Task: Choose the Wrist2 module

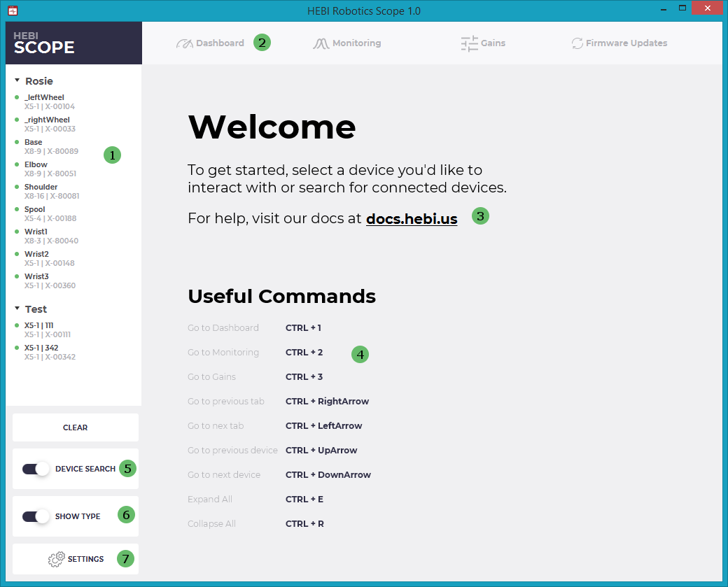Action: [x=36, y=255]
